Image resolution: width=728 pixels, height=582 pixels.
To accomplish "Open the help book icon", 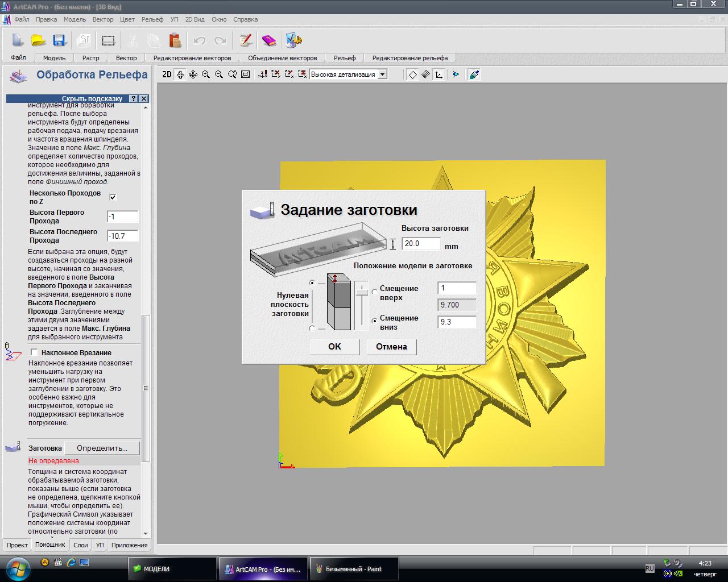I will 268,40.
